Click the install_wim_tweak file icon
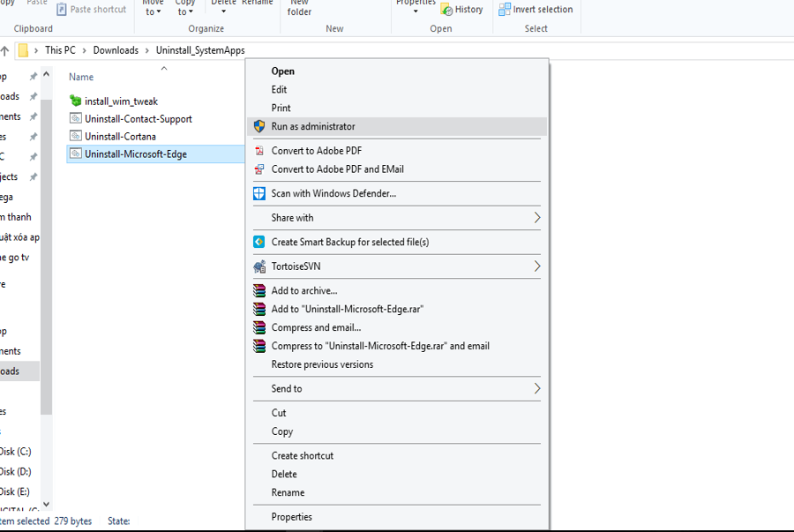Screen dimensions: 794x532 pos(76,101)
